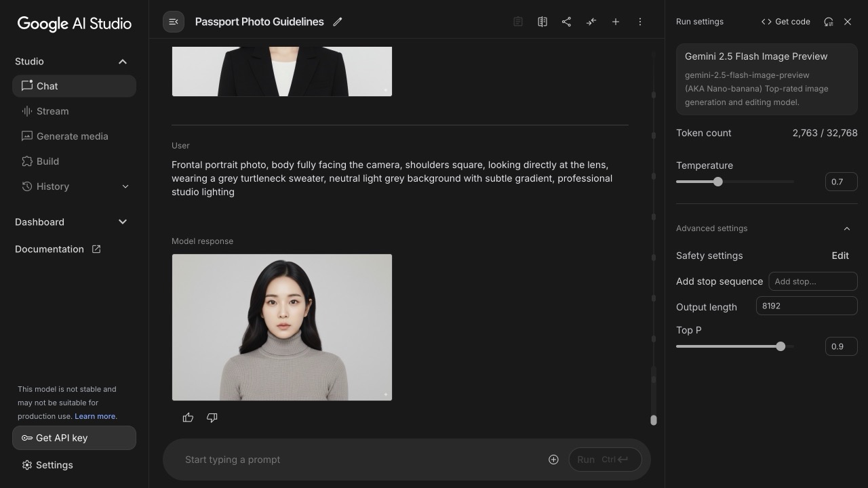The image size is (868, 488).
Task: Click the Token count value 2,763 / 32,768
Action: pos(825,133)
